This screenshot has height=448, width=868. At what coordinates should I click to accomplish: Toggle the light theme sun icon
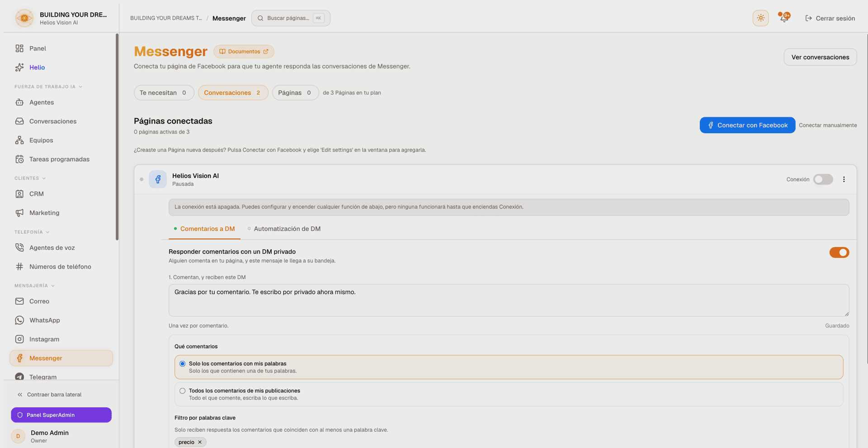(761, 18)
